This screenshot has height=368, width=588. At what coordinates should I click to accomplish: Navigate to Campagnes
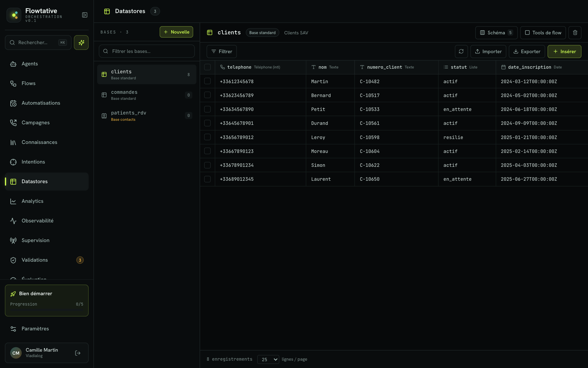(x=47, y=123)
